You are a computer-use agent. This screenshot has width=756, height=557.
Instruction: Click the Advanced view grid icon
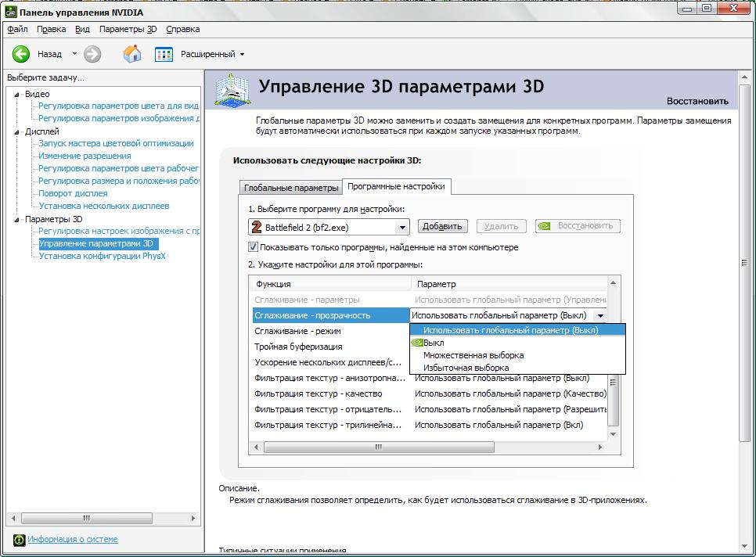[x=164, y=54]
